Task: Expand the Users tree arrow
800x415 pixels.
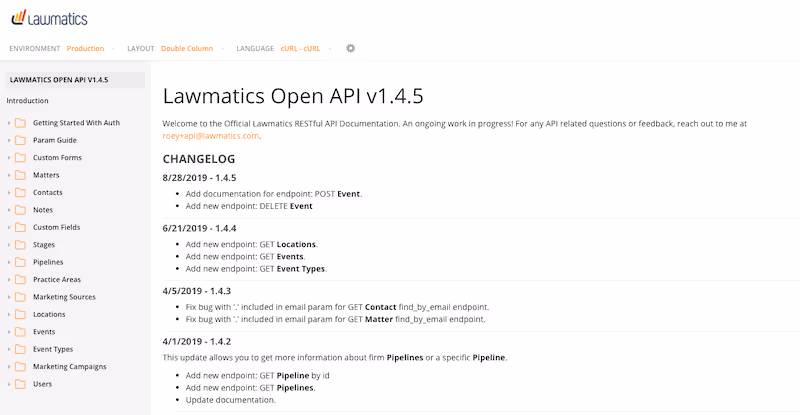Action: point(9,384)
